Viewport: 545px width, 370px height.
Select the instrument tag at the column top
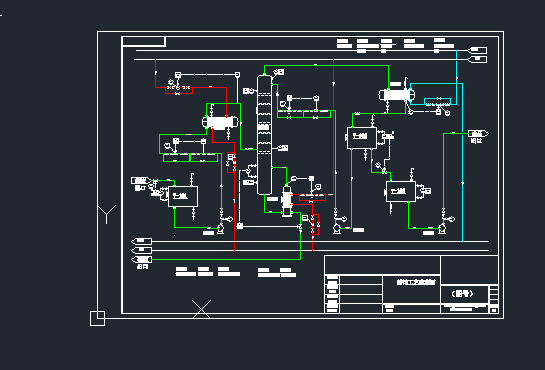pos(279,72)
